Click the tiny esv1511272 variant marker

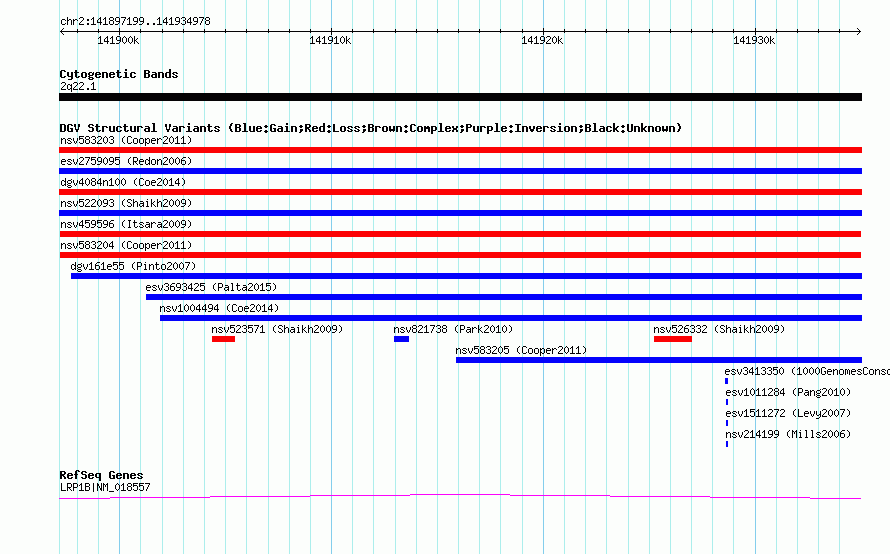pyautogui.click(x=727, y=423)
